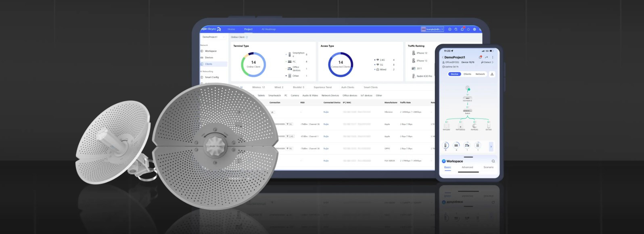Select the Basic tab on the phone
Screen dimensions: 644x234
[x=448, y=167]
